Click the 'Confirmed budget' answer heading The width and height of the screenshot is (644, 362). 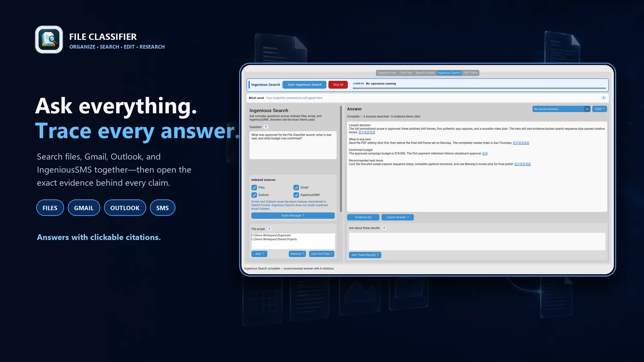[x=361, y=150]
